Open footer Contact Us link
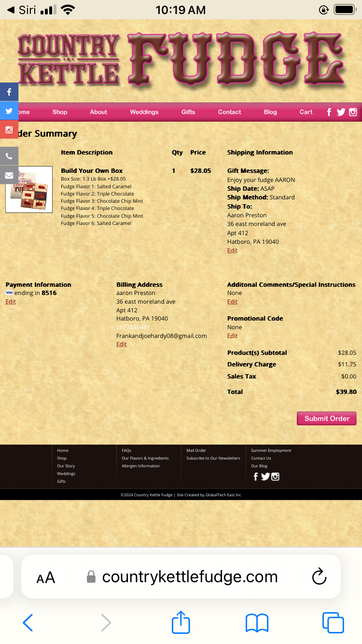 click(x=261, y=458)
